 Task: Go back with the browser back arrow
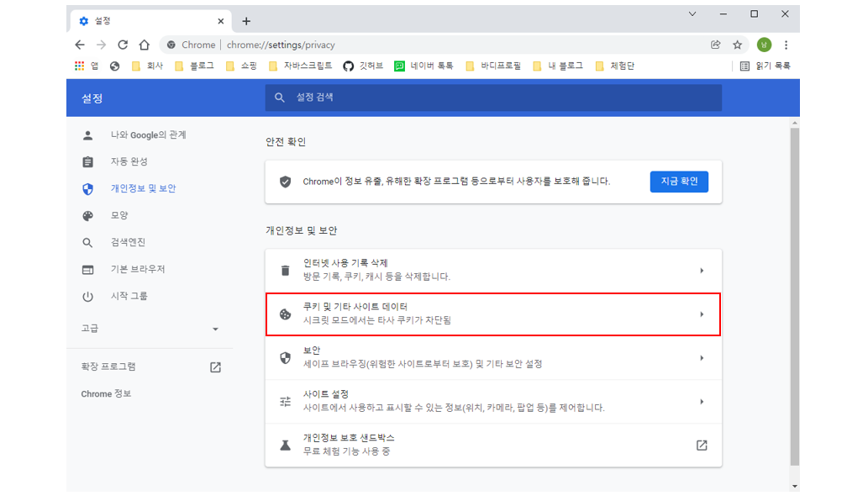(80, 45)
